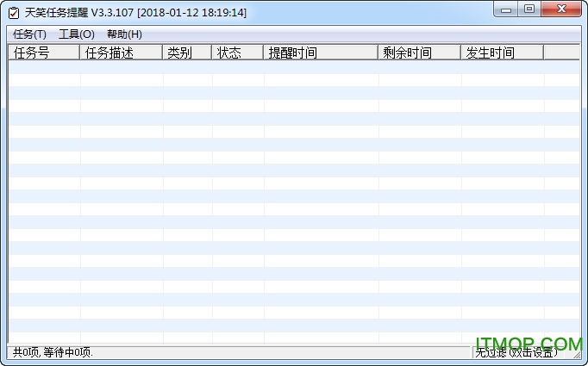Image resolution: width=588 pixels, height=366 pixels.
Task: Minimize the 天笑任务提醒 window
Action: click(506, 9)
